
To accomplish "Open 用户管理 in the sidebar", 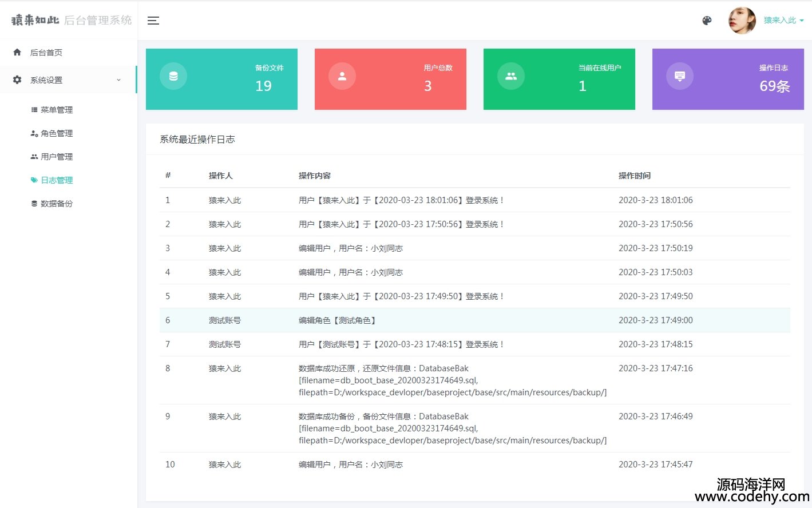I will 57,157.
